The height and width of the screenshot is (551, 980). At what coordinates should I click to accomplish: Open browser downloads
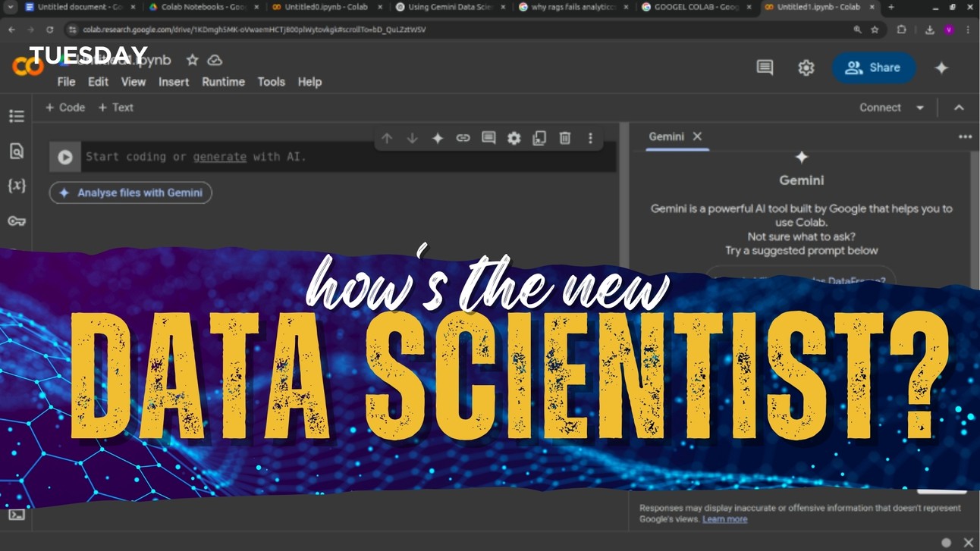[x=929, y=30]
